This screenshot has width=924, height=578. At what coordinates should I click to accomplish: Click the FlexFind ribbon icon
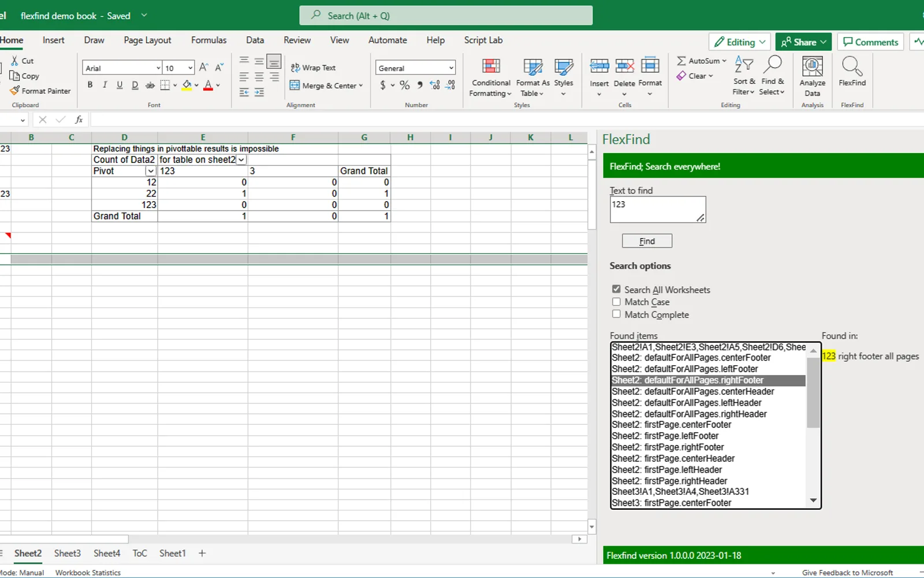pyautogui.click(x=852, y=72)
